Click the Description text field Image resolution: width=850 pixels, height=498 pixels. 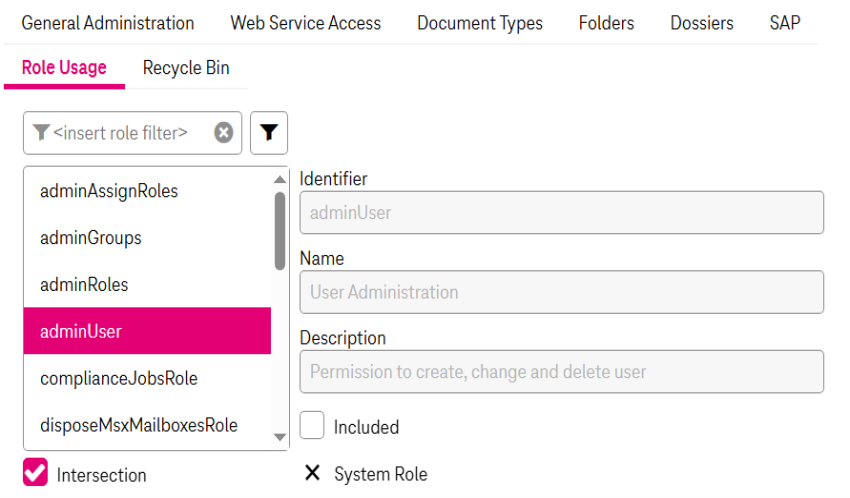click(561, 372)
